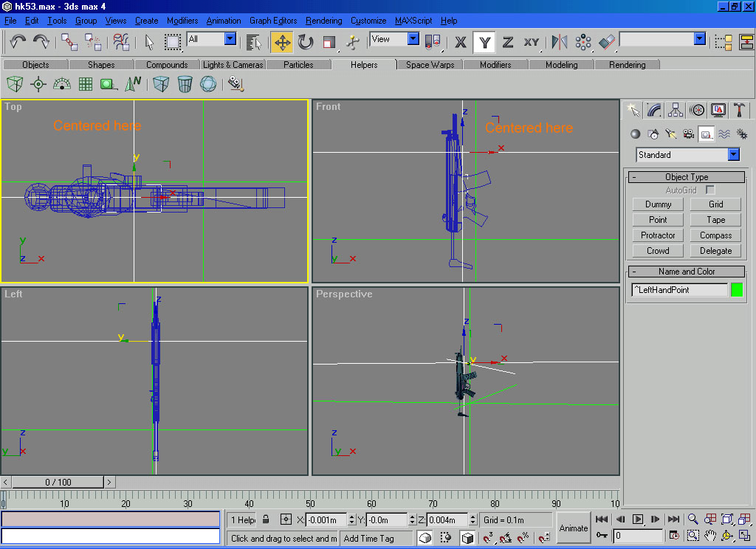Click the green object color swatch
The height and width of the screenshot is (549, 756).
pyautogui.click(x=736, y=290)
